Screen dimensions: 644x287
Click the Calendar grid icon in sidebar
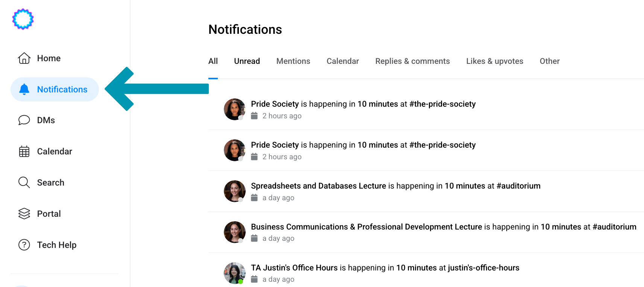24,151
